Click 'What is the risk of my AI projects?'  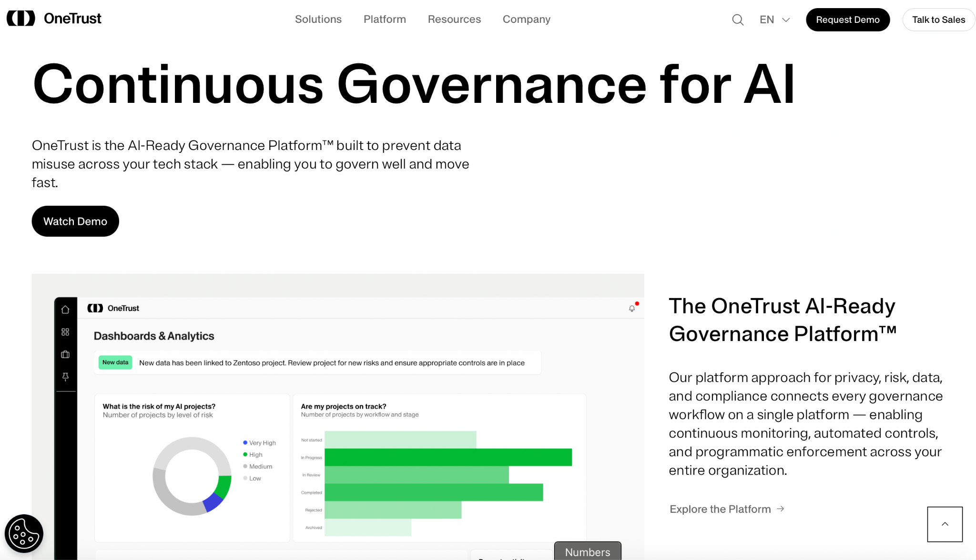click(x=159, y=406)
